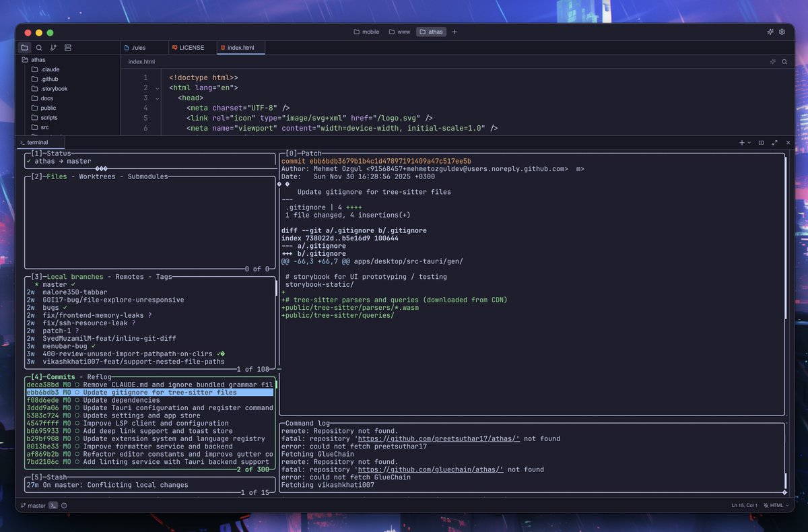Open the master branch picker in the status bar

(33, 505)
